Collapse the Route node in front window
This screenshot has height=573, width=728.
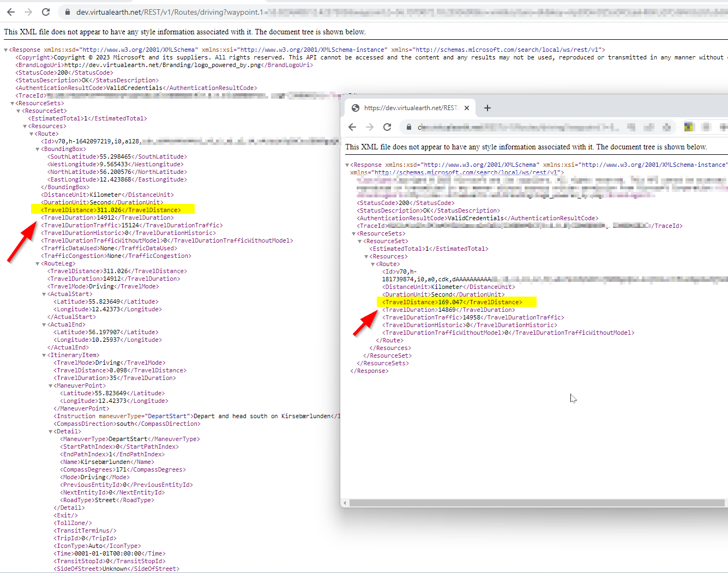pyautogui.click(x=373, y=264)
